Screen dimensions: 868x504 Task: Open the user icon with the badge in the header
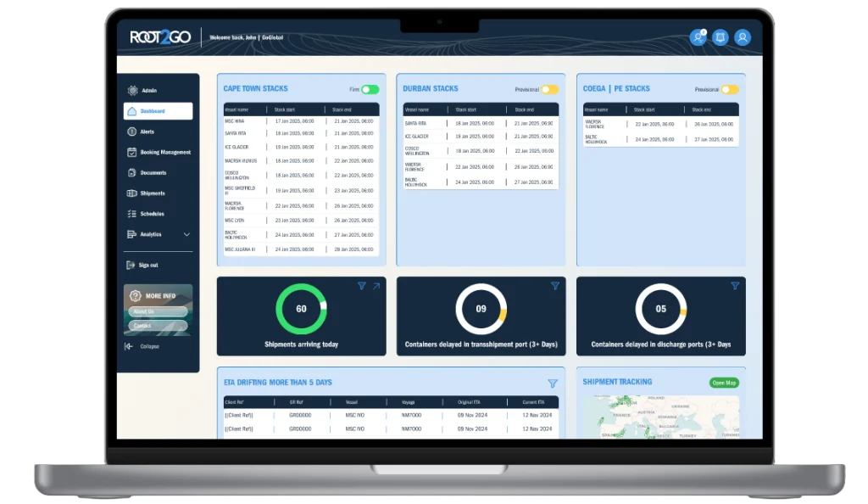[698, 37]
